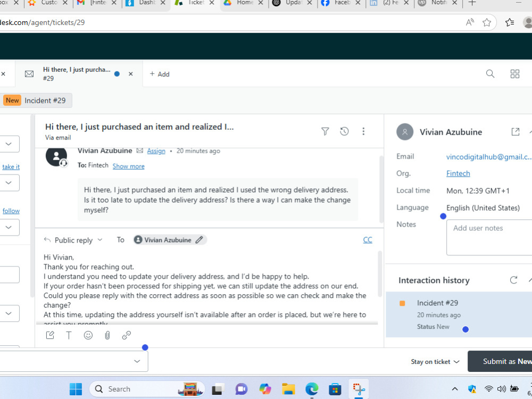Switch to the Gmail browser tab

click(97, 3)
